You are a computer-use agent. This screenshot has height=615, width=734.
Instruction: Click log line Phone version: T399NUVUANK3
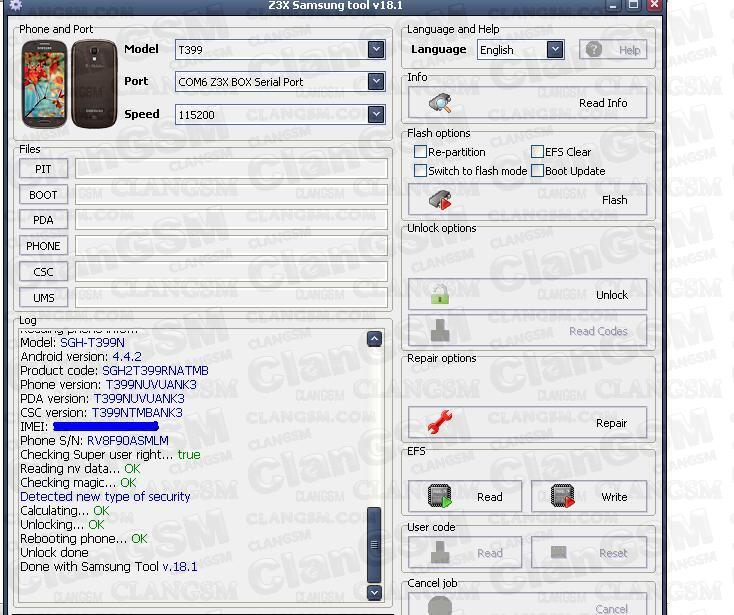pyautogui.click(x=108, y=385)
